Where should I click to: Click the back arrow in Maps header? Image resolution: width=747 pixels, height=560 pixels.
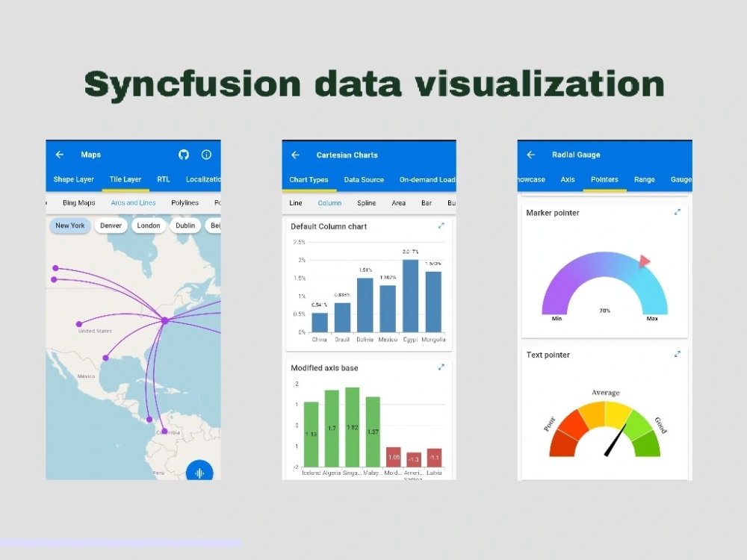60,155
